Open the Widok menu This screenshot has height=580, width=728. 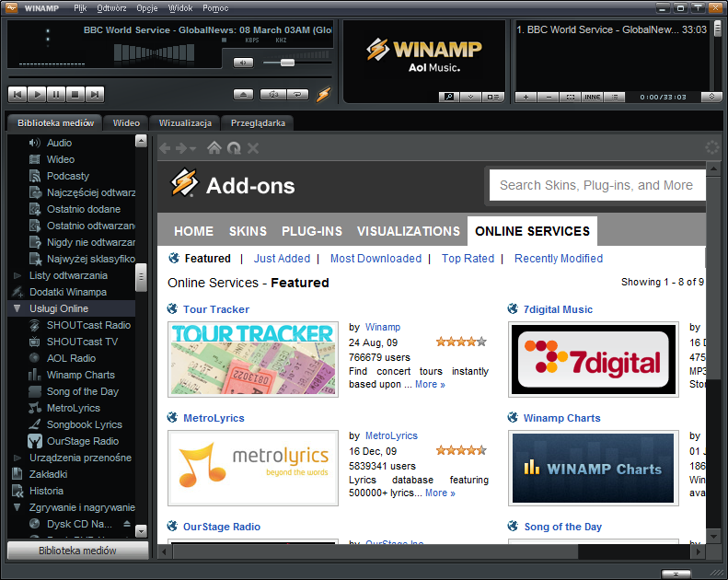pyautogui.click(x=180, y=8)
